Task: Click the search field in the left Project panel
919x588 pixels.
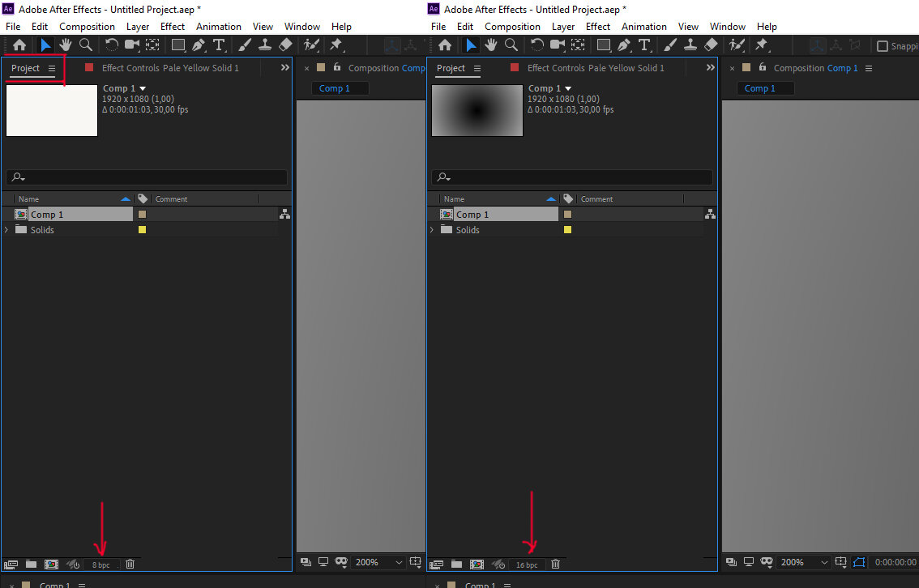Action: [x=147, y=177]
